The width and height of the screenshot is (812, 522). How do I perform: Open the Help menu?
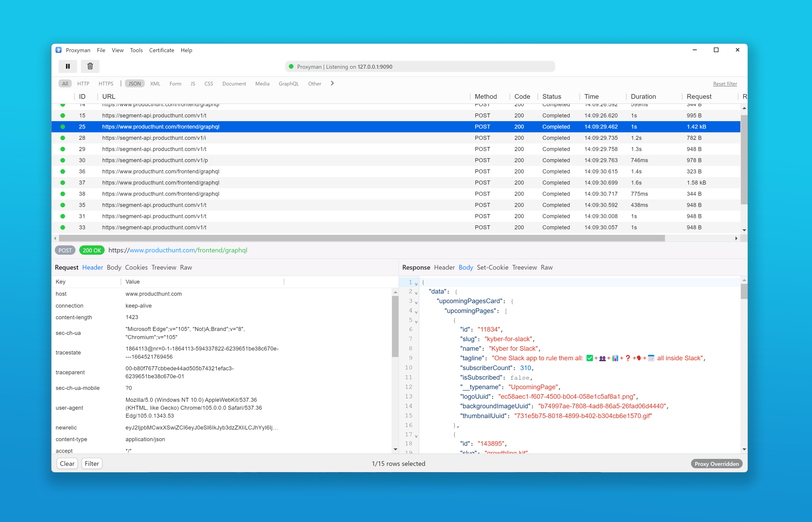coord(186,50)
